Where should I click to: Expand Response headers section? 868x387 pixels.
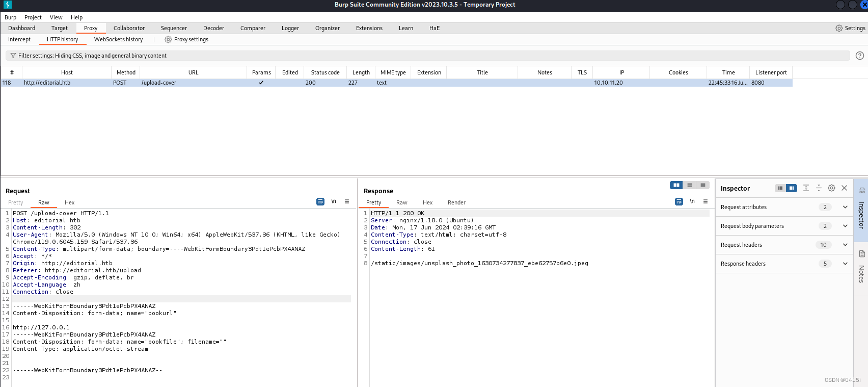tap(845, 264)
